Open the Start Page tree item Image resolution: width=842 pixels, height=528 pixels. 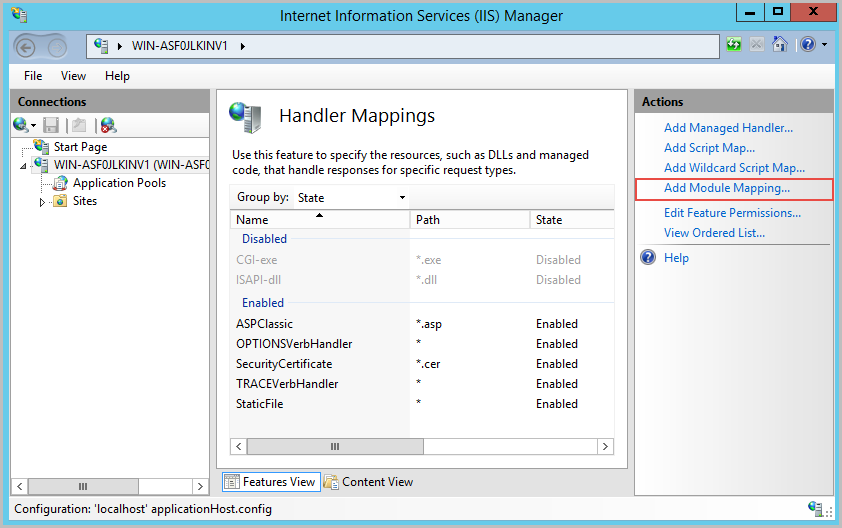(80, 147)
